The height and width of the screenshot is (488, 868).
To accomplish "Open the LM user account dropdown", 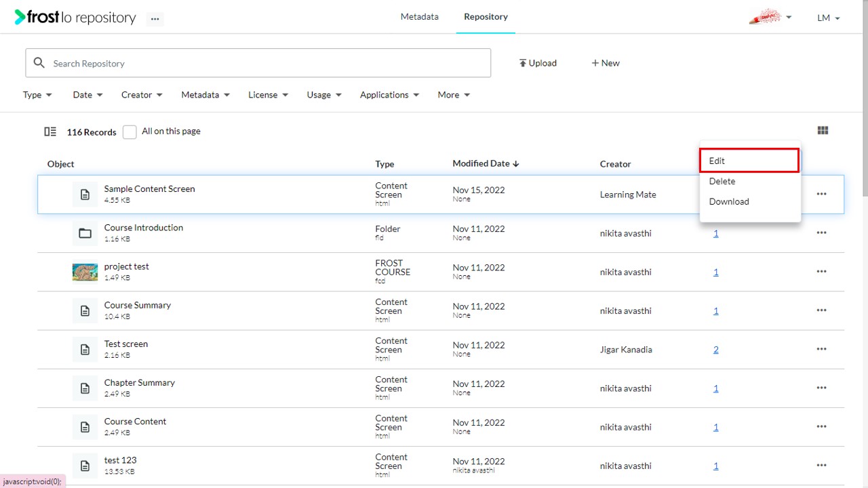I will click(x=829, y=18).
